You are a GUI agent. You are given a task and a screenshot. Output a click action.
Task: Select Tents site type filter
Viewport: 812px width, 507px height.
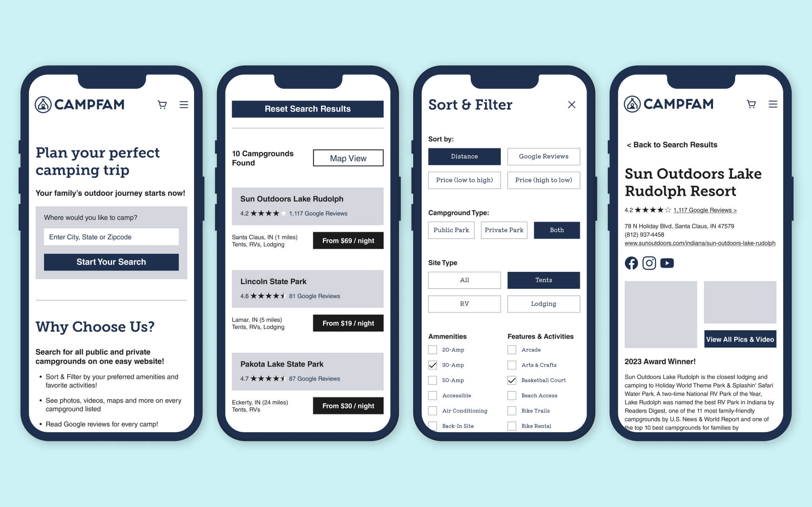[x=541, y=279]
